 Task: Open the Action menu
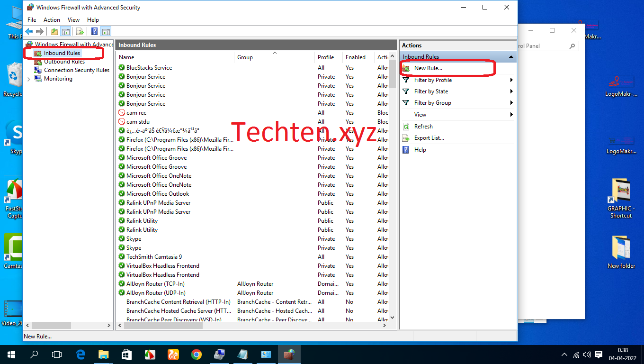pyautogui.click(x=52, y=20)
